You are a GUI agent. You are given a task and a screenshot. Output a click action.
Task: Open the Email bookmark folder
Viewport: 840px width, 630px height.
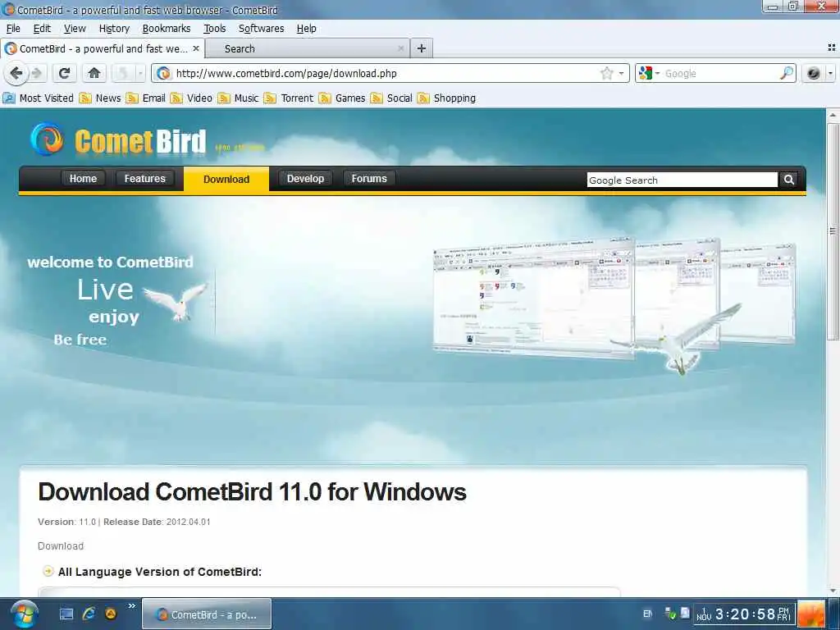(146, 98)
